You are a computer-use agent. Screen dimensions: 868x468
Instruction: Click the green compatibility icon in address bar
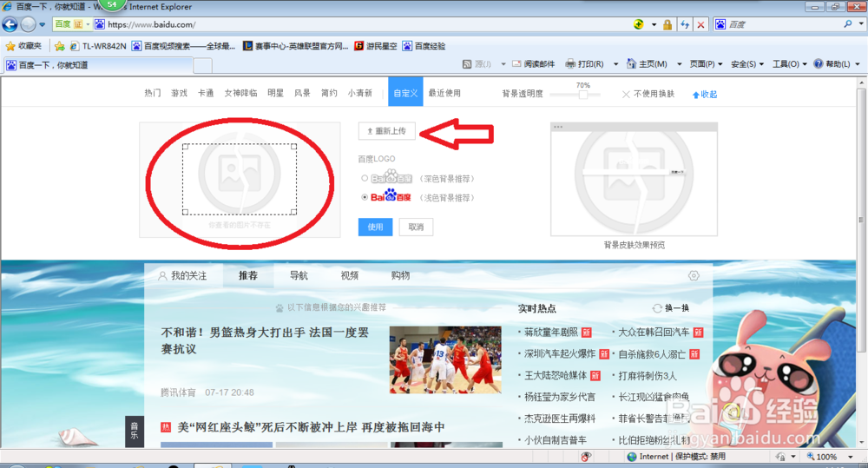pyautogui.click(x=639, y=24)
